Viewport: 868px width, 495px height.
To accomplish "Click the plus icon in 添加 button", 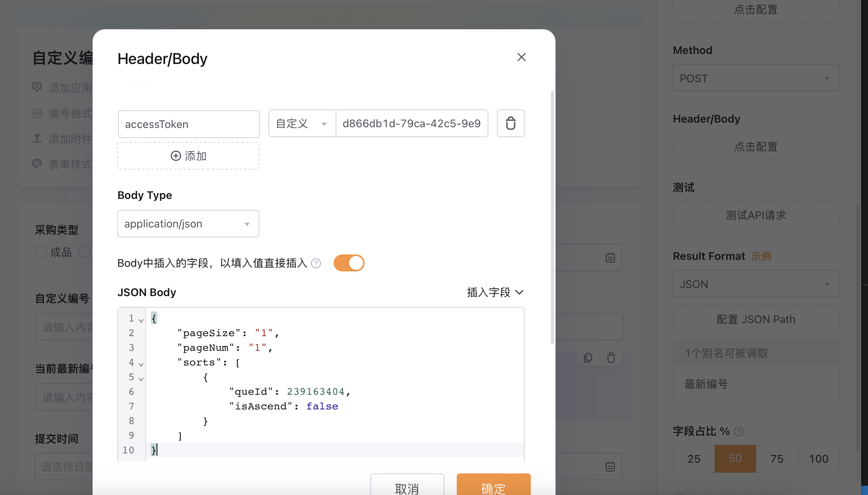I will [x=176, y=156].
